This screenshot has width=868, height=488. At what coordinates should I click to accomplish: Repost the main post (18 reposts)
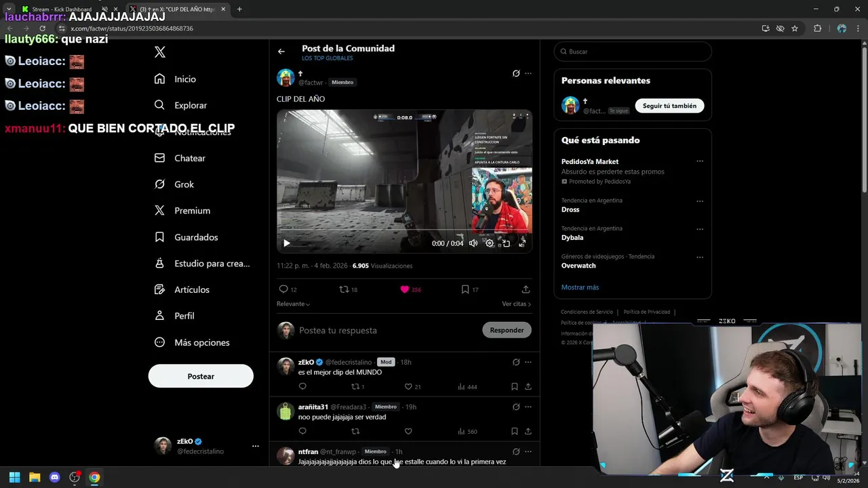[x=349, y=289]
